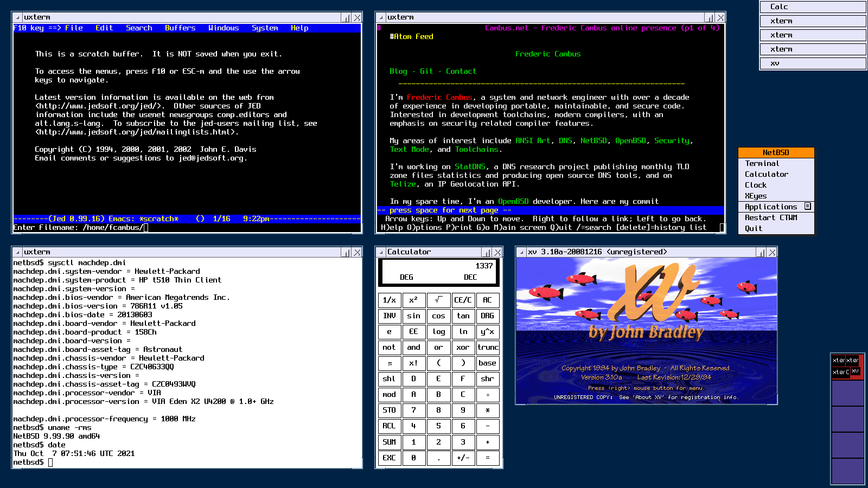Open the Edit menu in Jed

(x=104, y=28)
